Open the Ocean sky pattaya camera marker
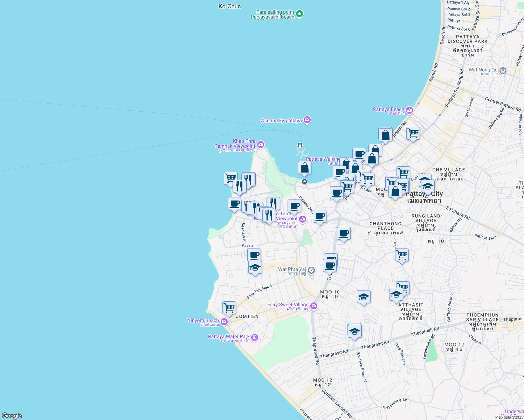This screenshot has height=420, width=524. 307,120
